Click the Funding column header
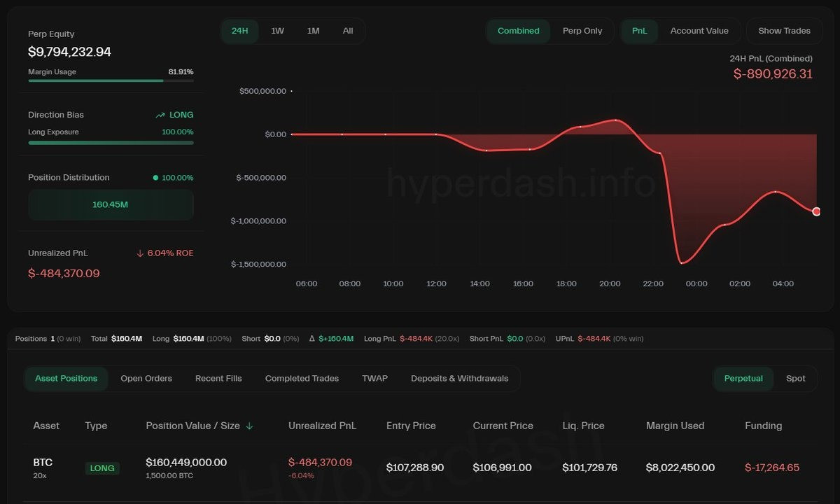This screenshot has width=840, height=504. [x=764, y=426]
